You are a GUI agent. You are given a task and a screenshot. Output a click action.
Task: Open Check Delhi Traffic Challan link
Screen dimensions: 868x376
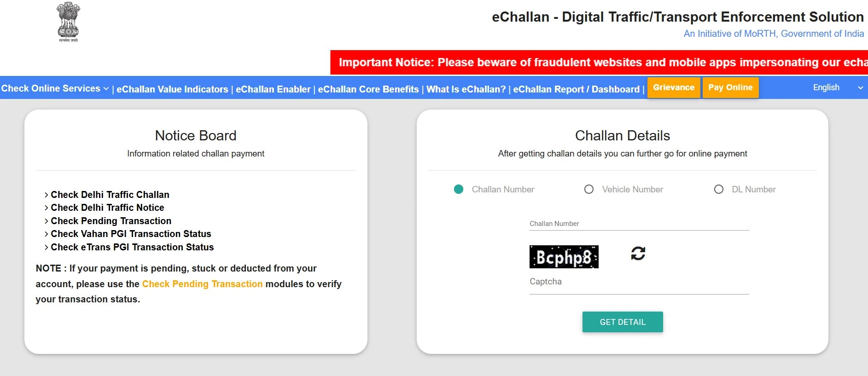click(x=110, y=195)
